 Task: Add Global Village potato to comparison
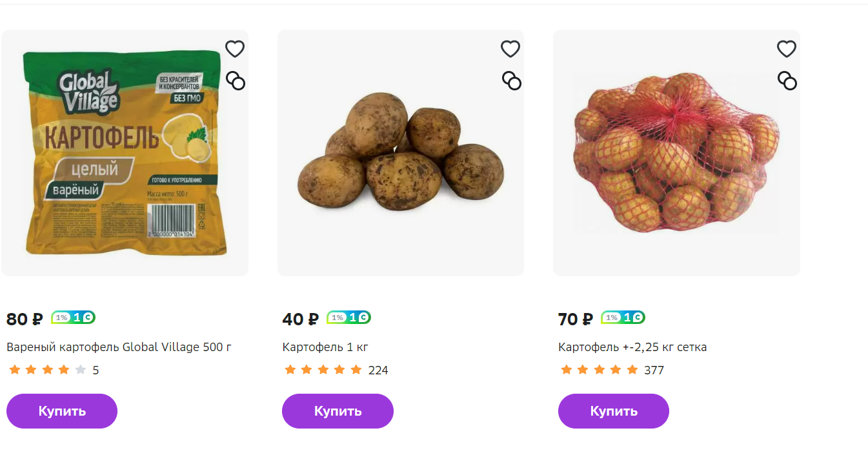tap(236, 81)
